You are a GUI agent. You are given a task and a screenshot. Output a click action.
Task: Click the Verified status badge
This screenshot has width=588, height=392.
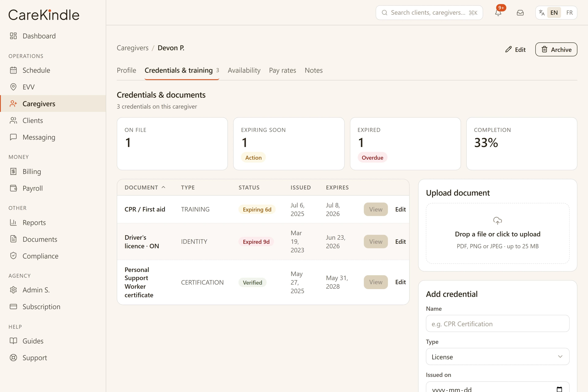252,283
